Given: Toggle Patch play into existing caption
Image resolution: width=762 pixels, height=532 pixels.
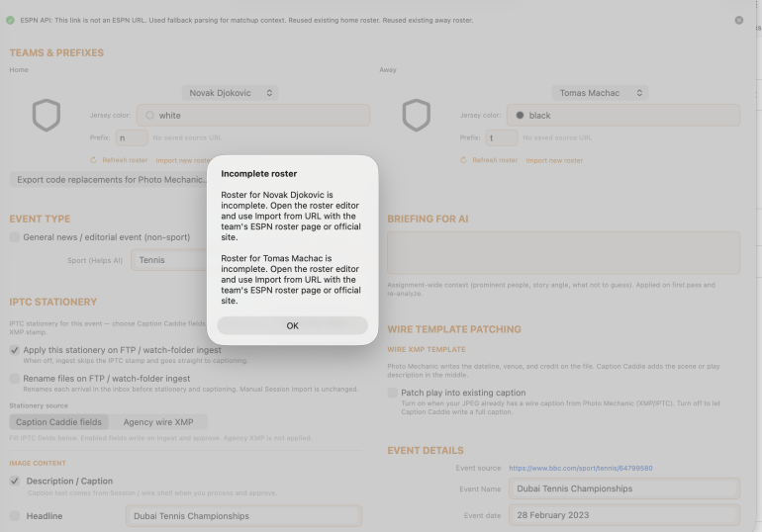Looking at the screenshot, I should point(393,393).
